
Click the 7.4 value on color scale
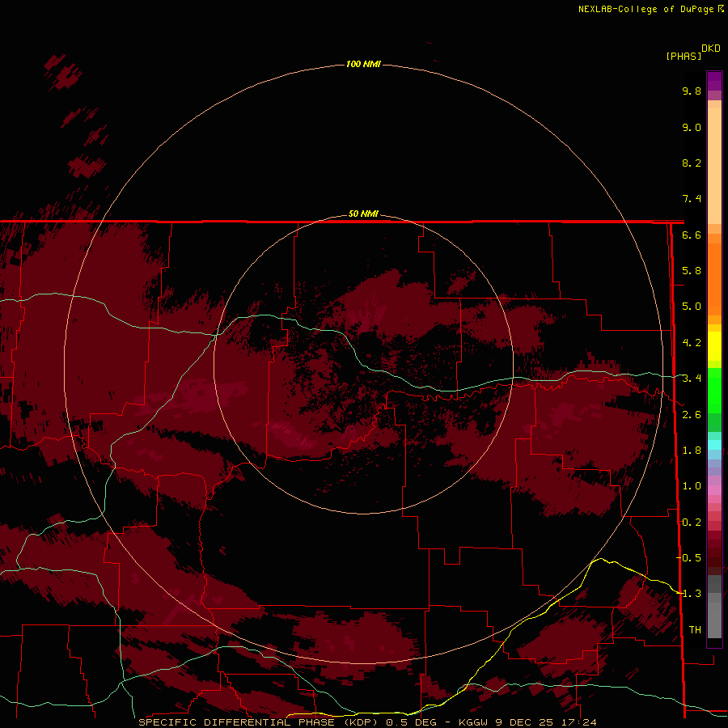692,199
